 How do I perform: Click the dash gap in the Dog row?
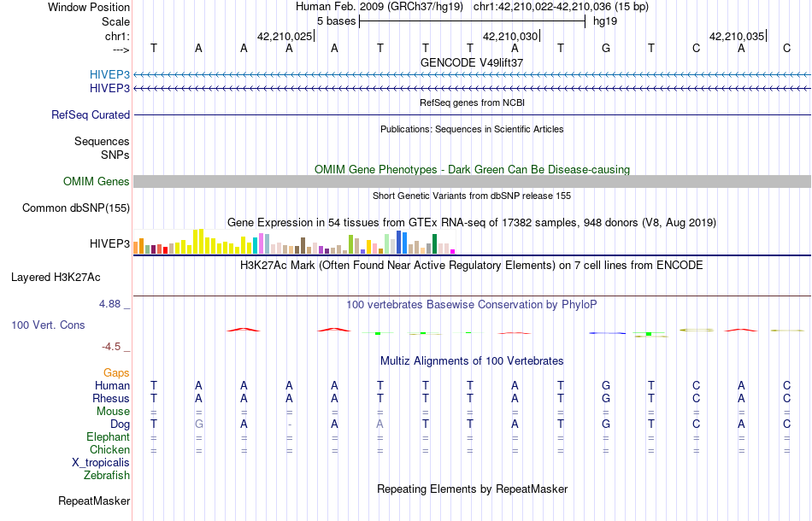click(290, 424)
